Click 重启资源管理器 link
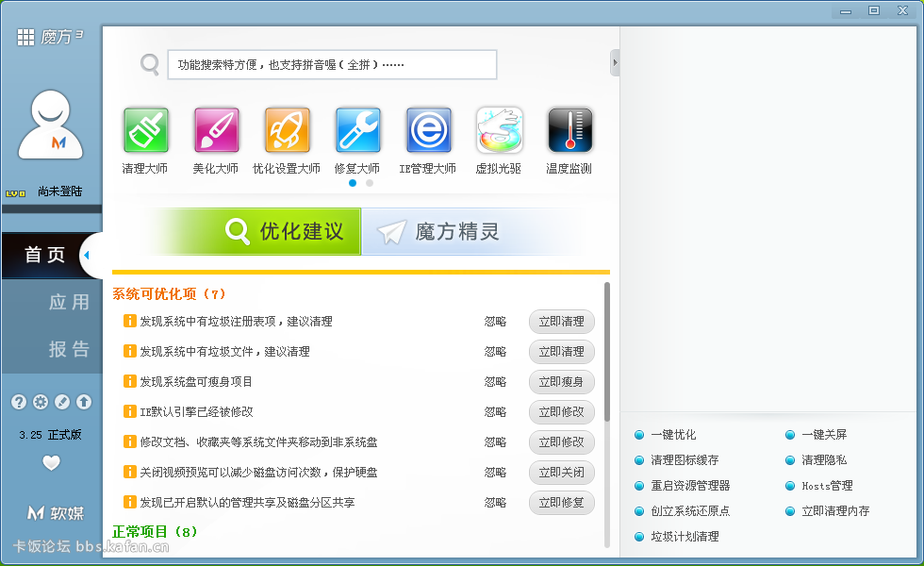Image resolution: width=924 pixels, height=566 pixels. coord(690,485)
